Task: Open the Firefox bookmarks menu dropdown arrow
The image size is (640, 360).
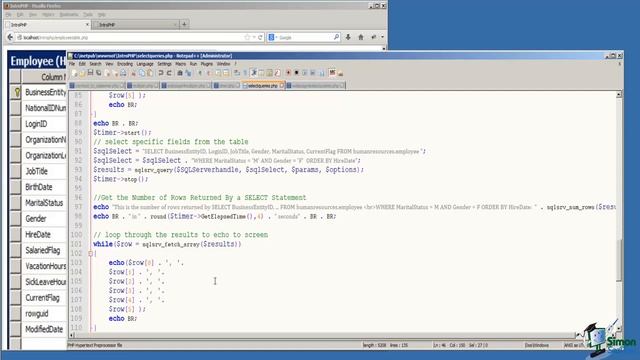Action: (382, 37)
